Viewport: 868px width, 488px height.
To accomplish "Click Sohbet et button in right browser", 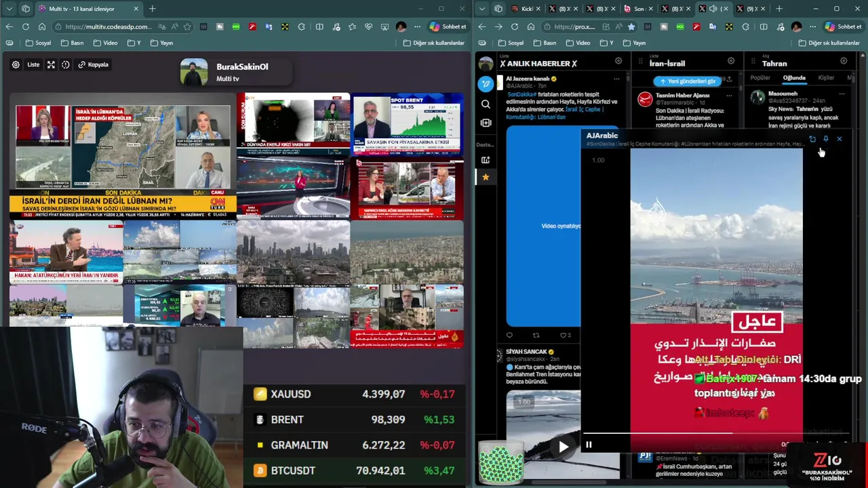I will tap(843, 26).
